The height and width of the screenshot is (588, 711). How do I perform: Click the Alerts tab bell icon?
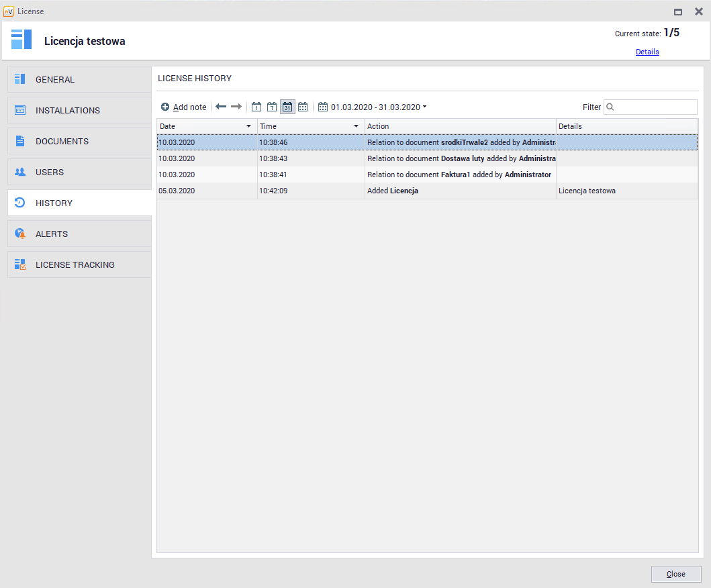[20, 234]
